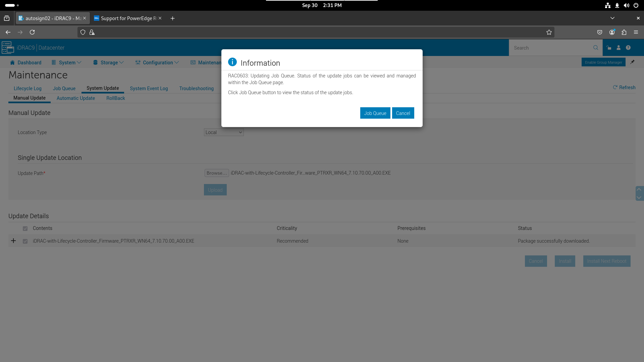The width and height of the screenshot is (644, 362).
Task: Go forward in browser history
Action: (x=20, y=32)
